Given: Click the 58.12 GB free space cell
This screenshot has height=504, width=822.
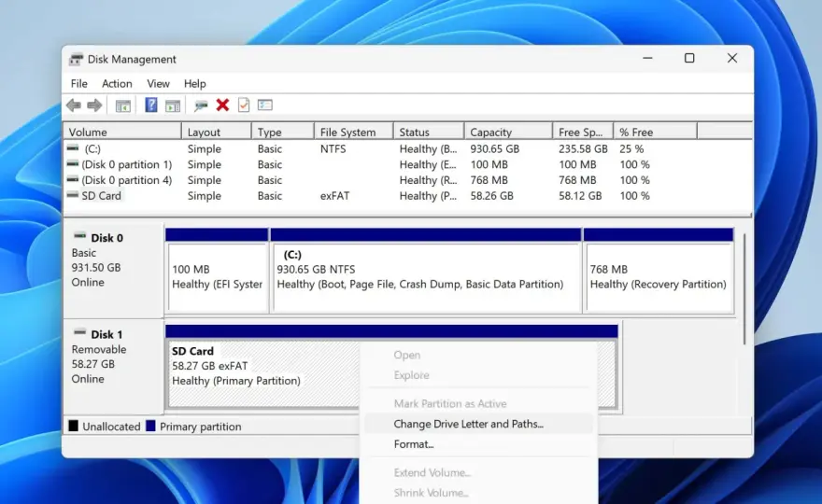Looking at the screenshot, I should (x=580, y=196).
